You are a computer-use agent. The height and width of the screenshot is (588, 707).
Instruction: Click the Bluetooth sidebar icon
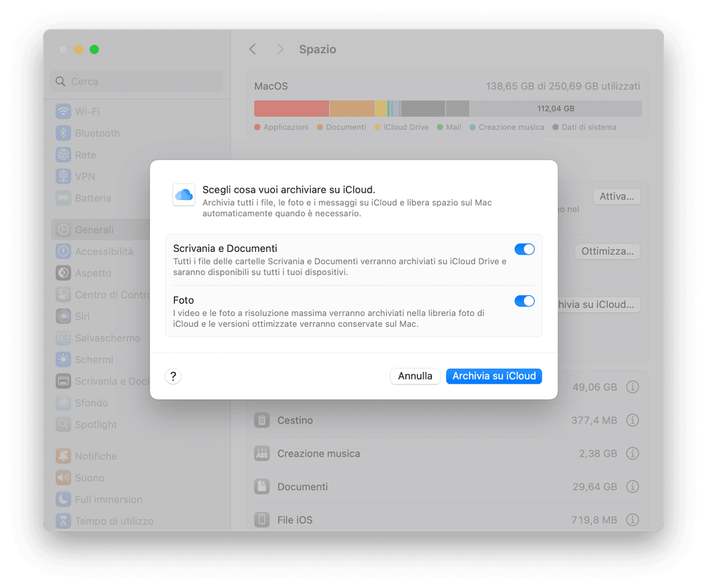click(x=63, y=133)
